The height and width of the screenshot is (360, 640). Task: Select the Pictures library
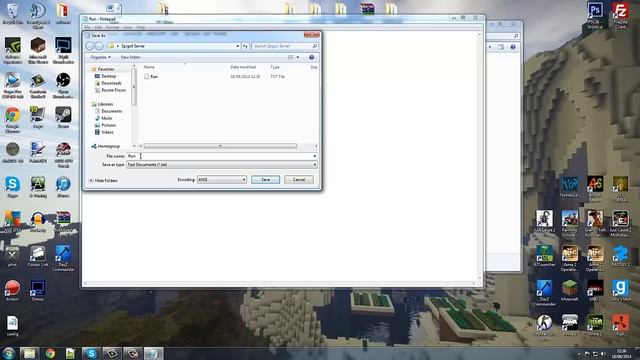[109, 125]
